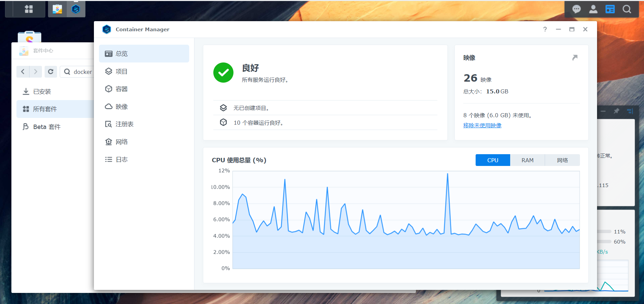The image size is (644, 304).
Task: Open the Image (映像) sidebar section
Action: coord(144,106)
